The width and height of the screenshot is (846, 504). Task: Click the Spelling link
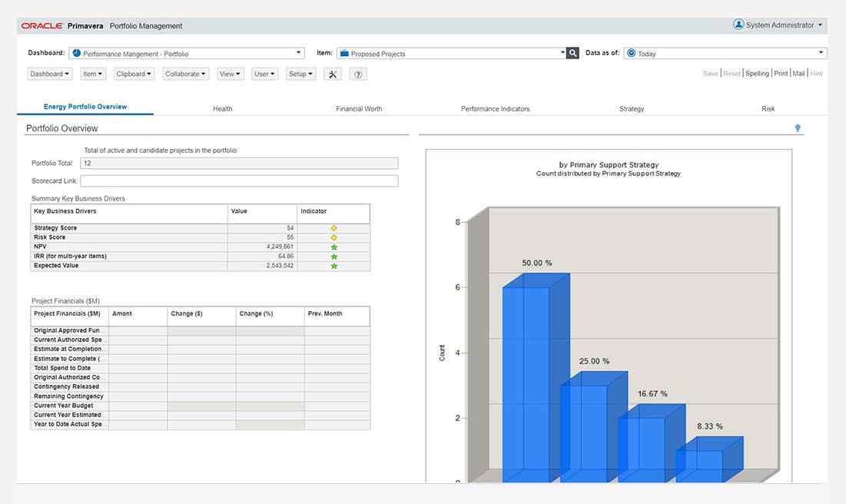(757, 74)
